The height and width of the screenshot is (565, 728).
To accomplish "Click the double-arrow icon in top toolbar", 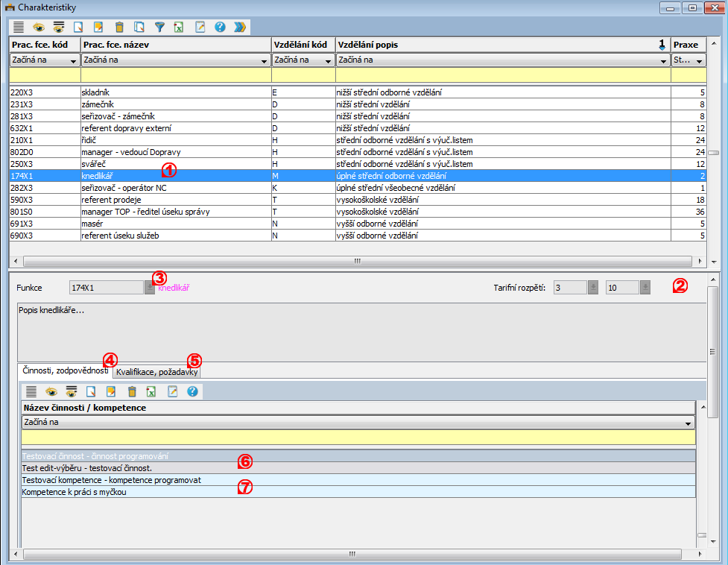I will click(239, 27).
